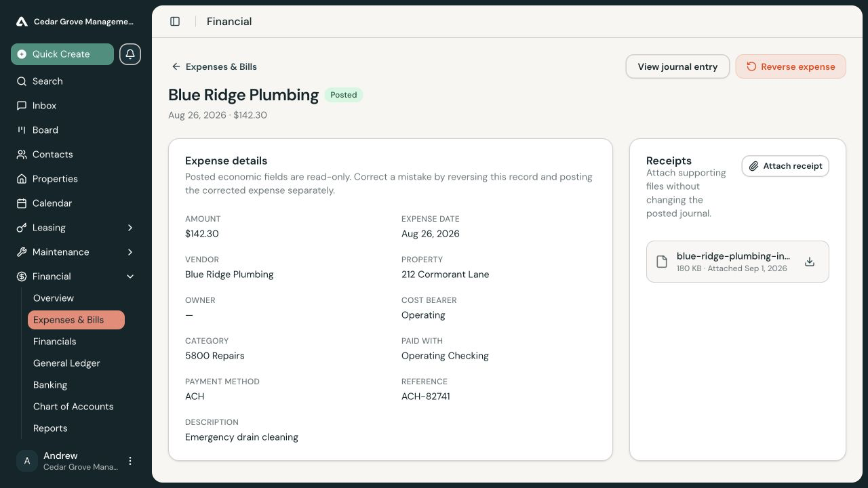Click category value 5800 Repairs
This screenshot has height=488, width=868.
tap(215, 356)
